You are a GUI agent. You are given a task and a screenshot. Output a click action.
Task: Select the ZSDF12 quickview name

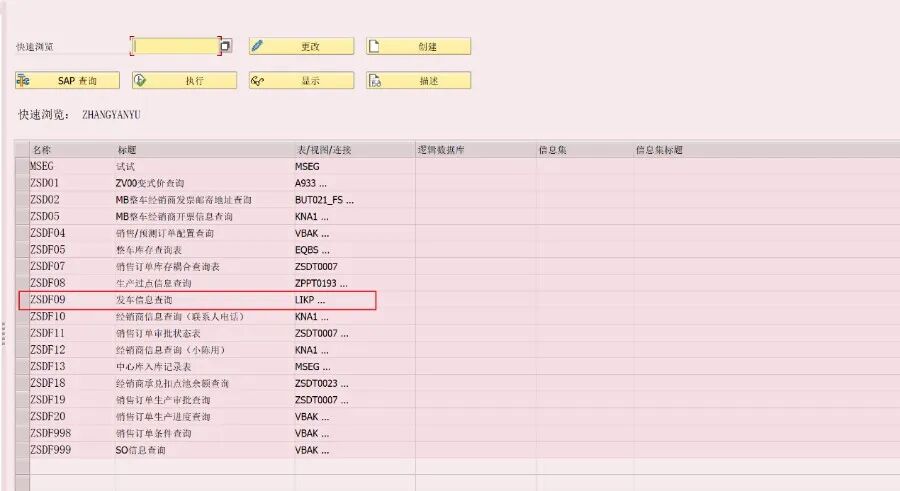point(47,350)
